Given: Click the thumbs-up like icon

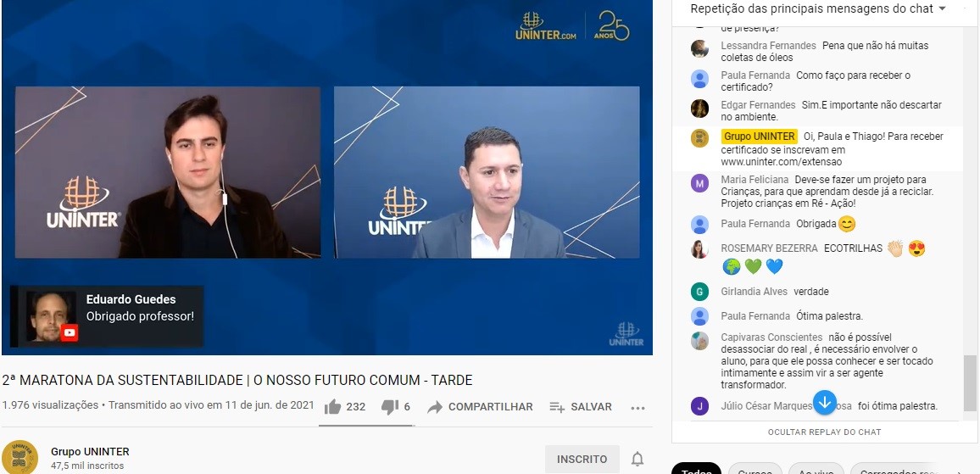Looking at the screenshot, I should 333,407.
